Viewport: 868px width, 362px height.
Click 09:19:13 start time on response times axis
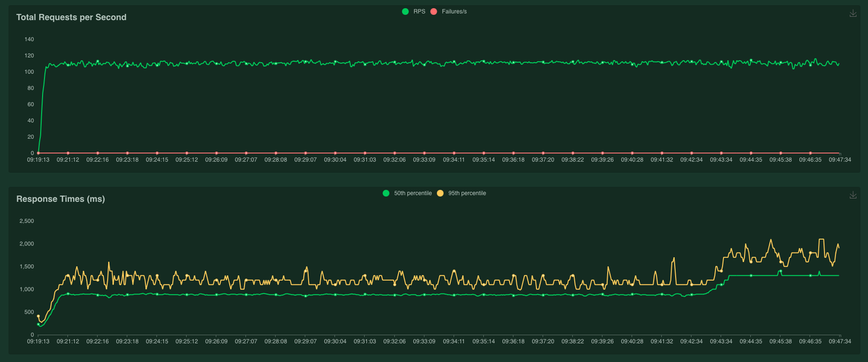(38, 341)
